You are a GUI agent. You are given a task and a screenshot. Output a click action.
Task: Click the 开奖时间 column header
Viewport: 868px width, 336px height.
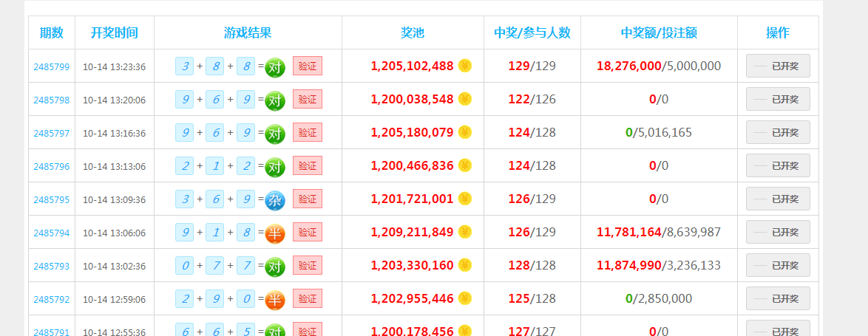click(x=114, y=32)
